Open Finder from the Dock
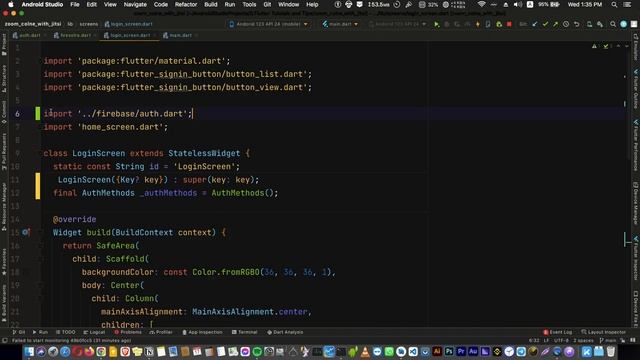Screen dimensions: 640x360 (x=29, y=351)
